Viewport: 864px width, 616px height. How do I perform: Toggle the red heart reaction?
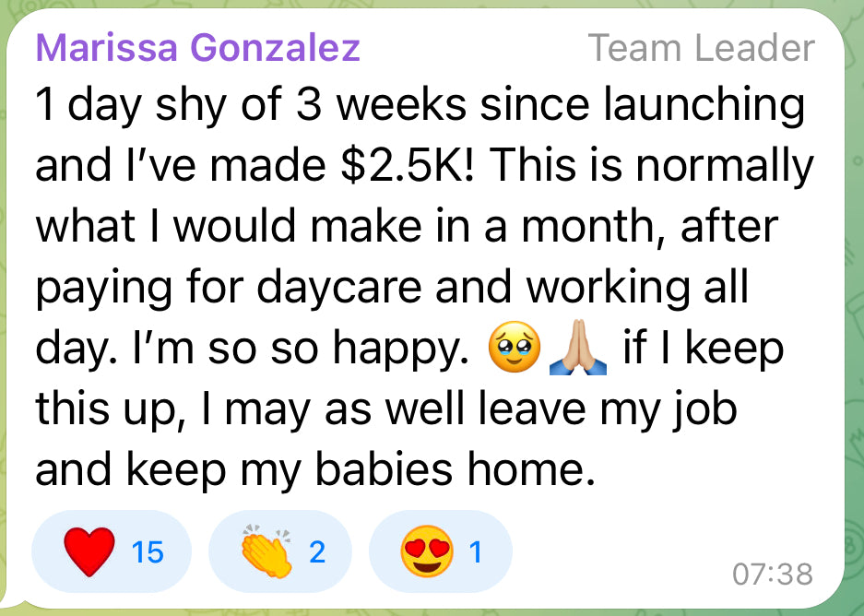pyautogui.click(x=111, y=551)
